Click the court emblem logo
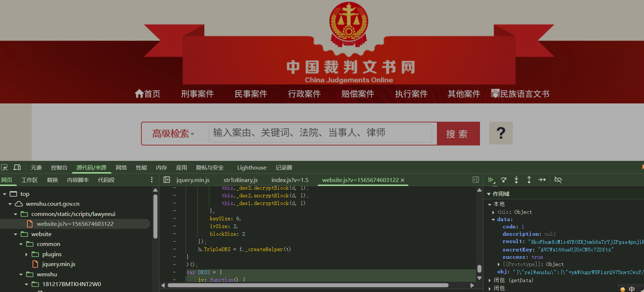644x292 pixels. coord(349,24)
